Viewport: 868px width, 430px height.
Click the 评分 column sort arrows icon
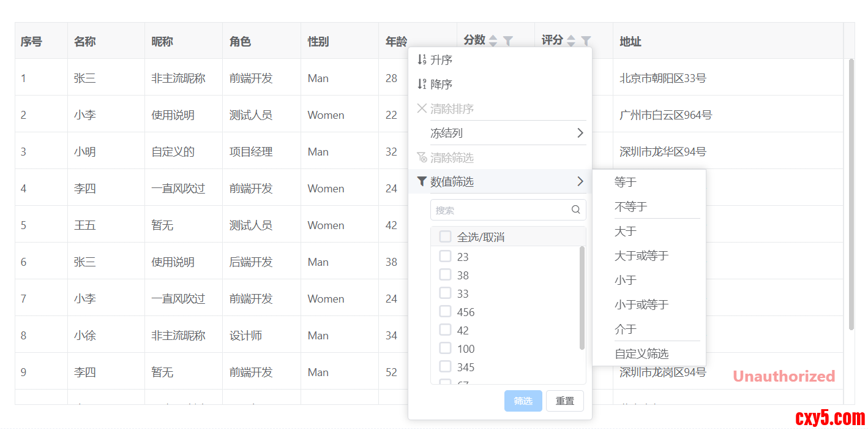pos(571,41)
